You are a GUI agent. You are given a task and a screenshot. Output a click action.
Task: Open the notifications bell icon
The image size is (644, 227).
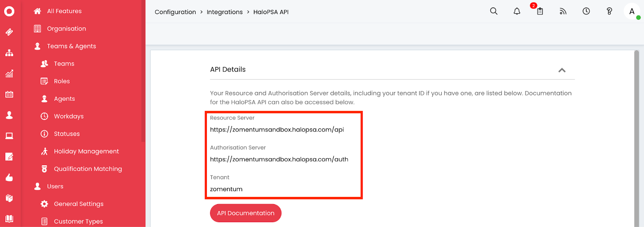(x=517, y=11)
